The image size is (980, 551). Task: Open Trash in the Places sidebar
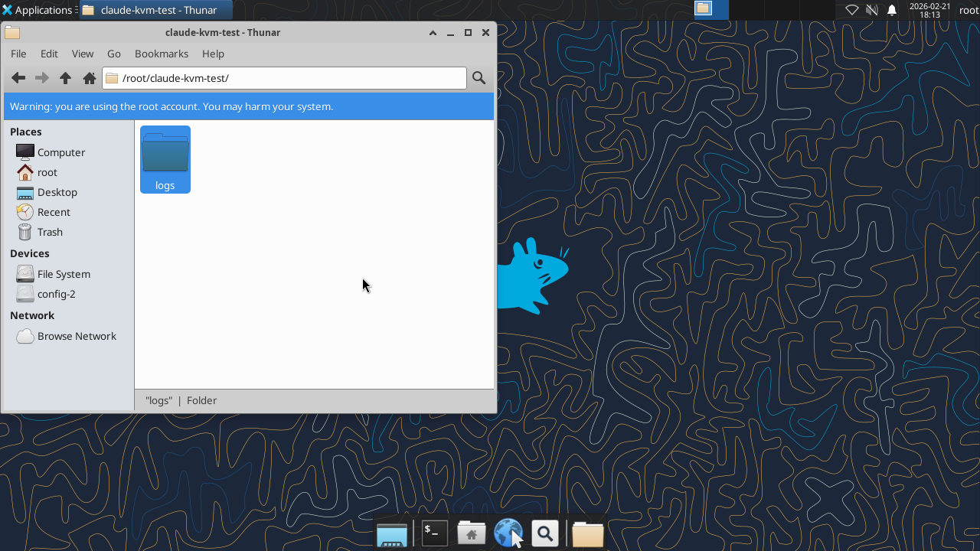coord(50,232)
